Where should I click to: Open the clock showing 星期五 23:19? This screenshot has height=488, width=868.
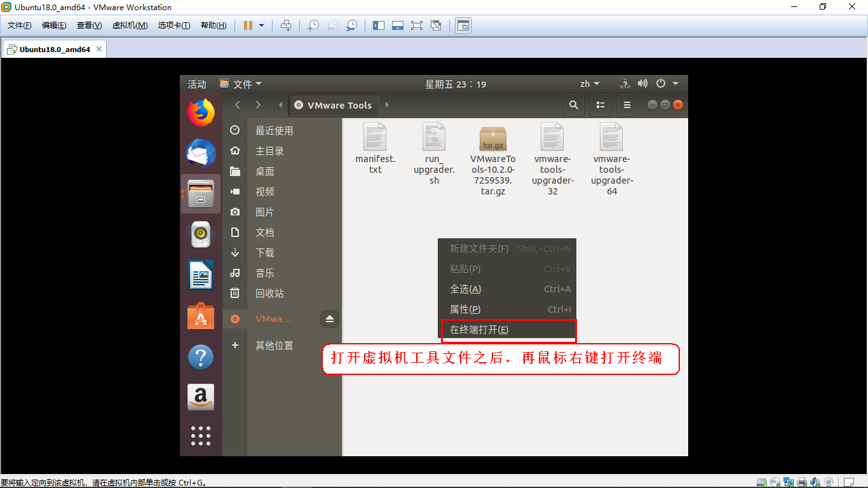(456, 84)
